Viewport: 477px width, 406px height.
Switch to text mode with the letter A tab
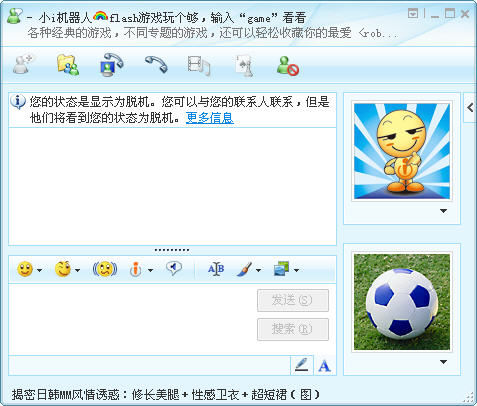[324, 366]
